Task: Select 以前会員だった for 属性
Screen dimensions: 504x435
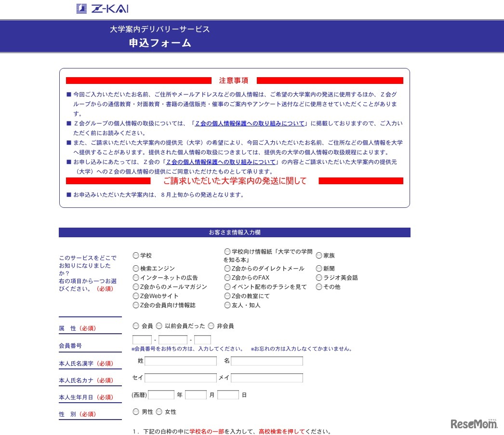Action: pyautogui.click(x=159, y=326)
